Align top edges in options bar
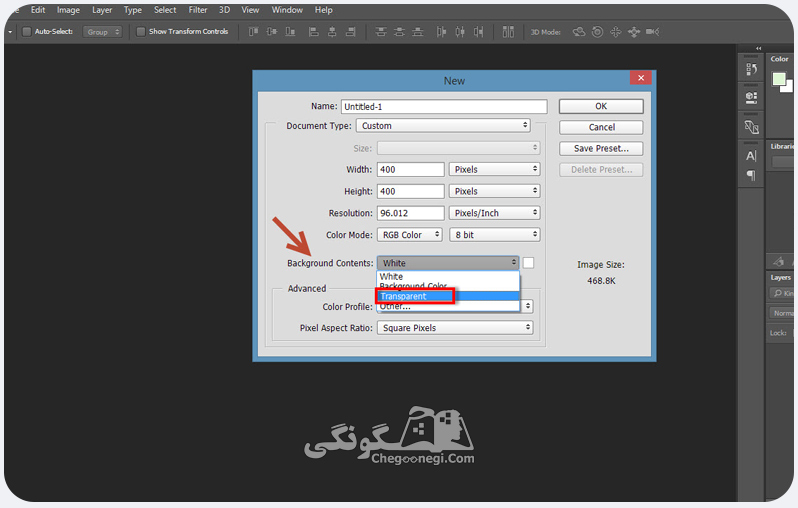The width and height of the screenshot is (798, 508). click(x=253, y=32)
